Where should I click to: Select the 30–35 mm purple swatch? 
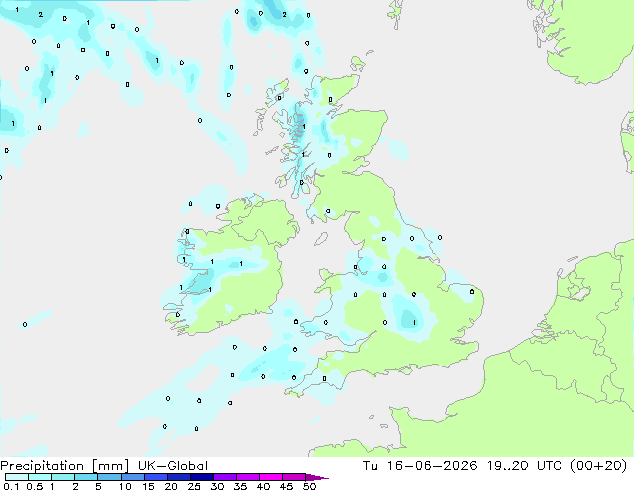point(225,477)
